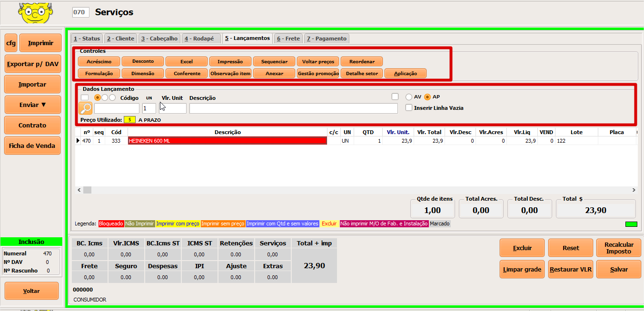Open the cfg settings button

click(x=11, y=43)
